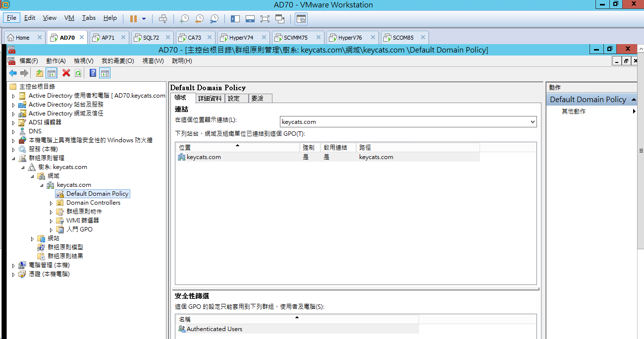Collapse the 樹系: keycats.com node
The width and height of the screenshot is (644, 339).
point(23,167)
